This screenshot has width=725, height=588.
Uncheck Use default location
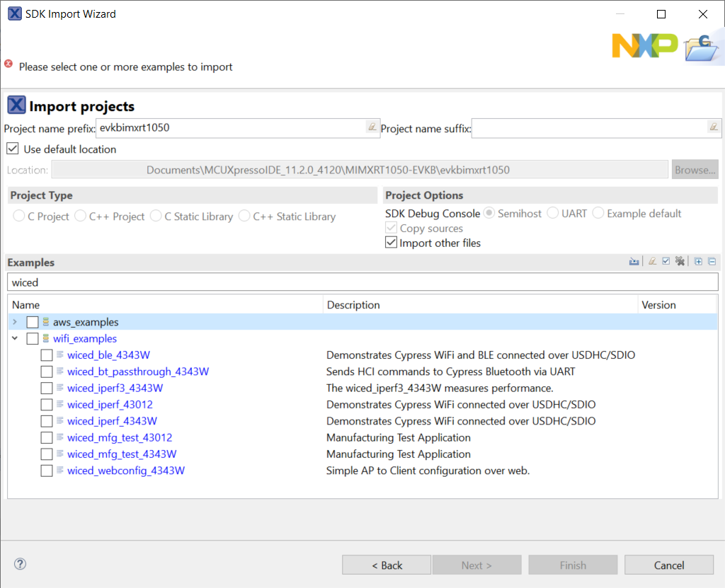pos(12,149)
